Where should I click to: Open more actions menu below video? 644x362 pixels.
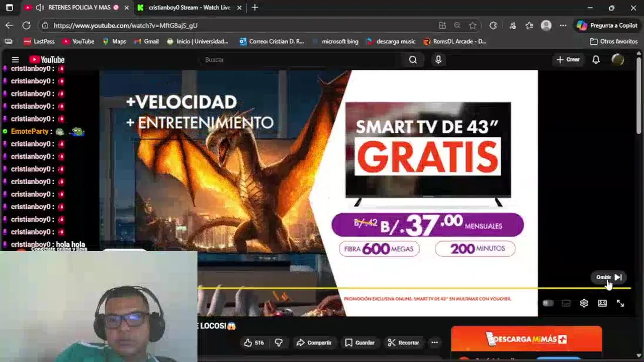[434, 342]
